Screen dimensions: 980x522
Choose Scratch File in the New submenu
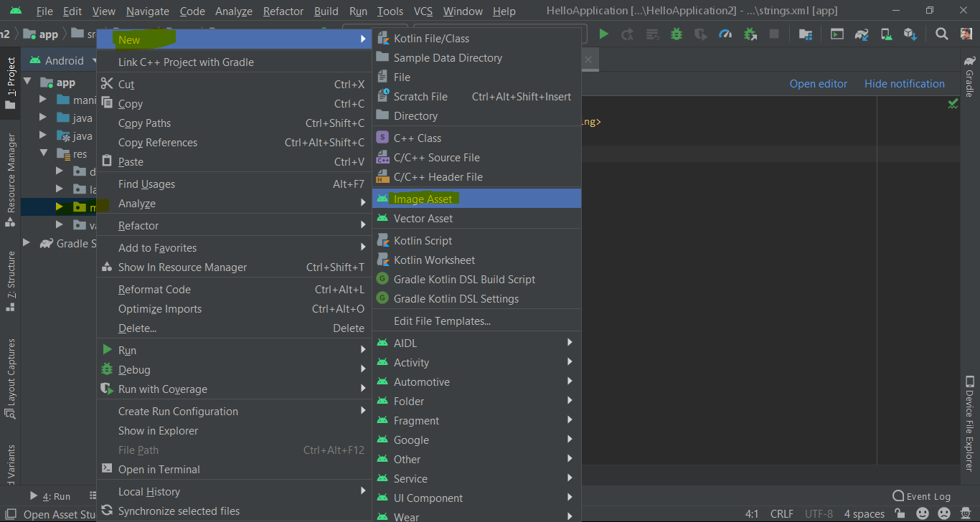click(476, 96)
